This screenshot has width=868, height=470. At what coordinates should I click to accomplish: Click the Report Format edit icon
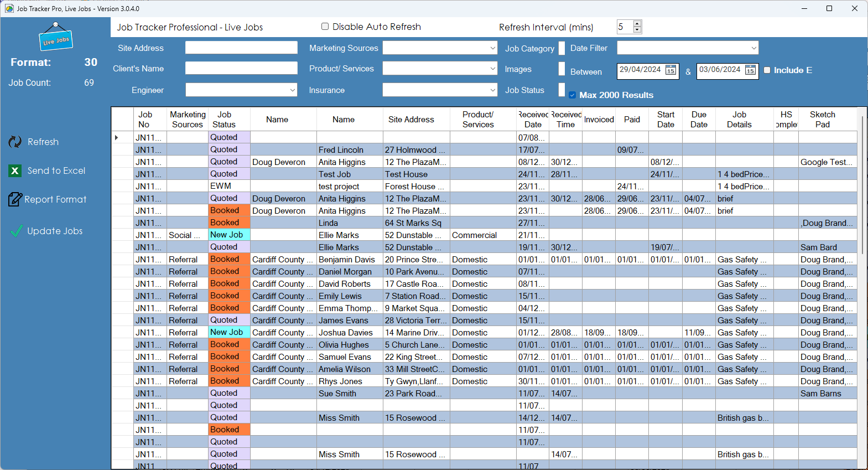pyautogui.click(x=15, y=199)
